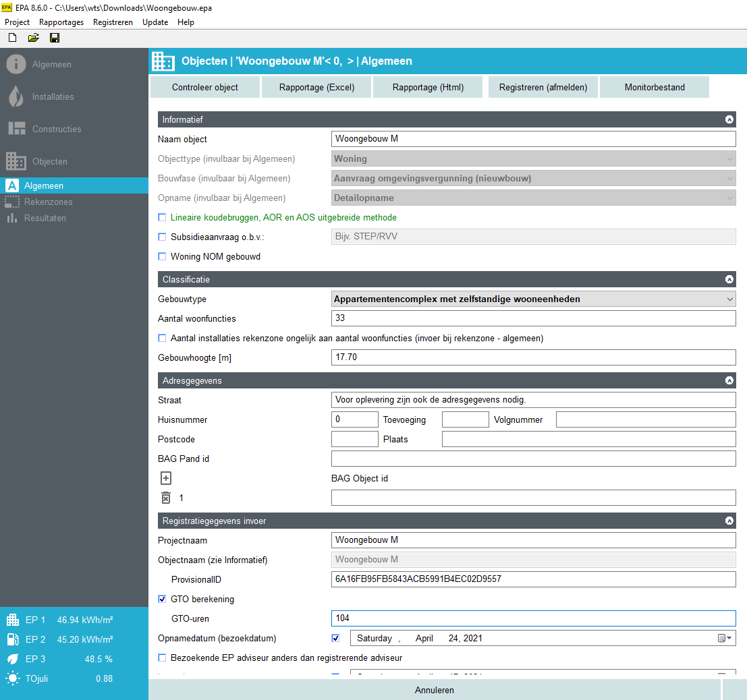
Task: Click the Aantal woonfuncties field
Action: pyautogui.click(x=534, y=318)
